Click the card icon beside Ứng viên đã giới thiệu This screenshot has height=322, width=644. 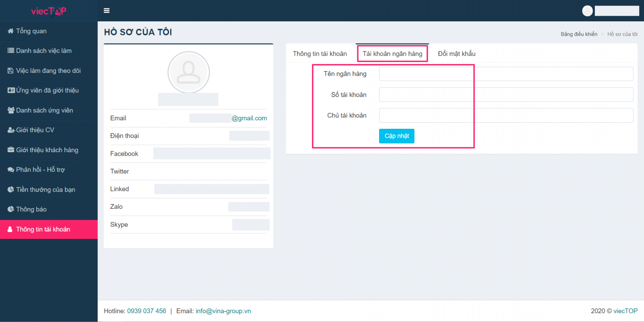tap(11, 91)
